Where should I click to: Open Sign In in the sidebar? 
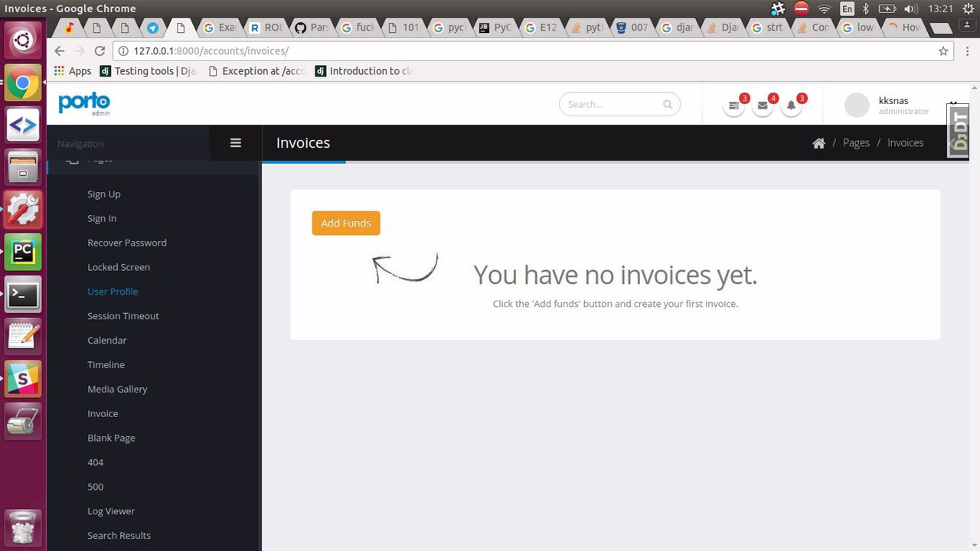pos(102,219)
